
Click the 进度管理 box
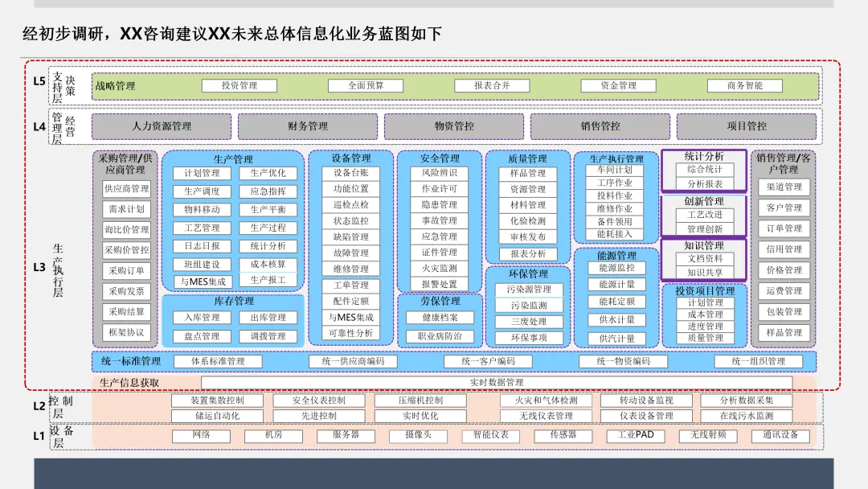pyautogui.click(x=705, y=327)
